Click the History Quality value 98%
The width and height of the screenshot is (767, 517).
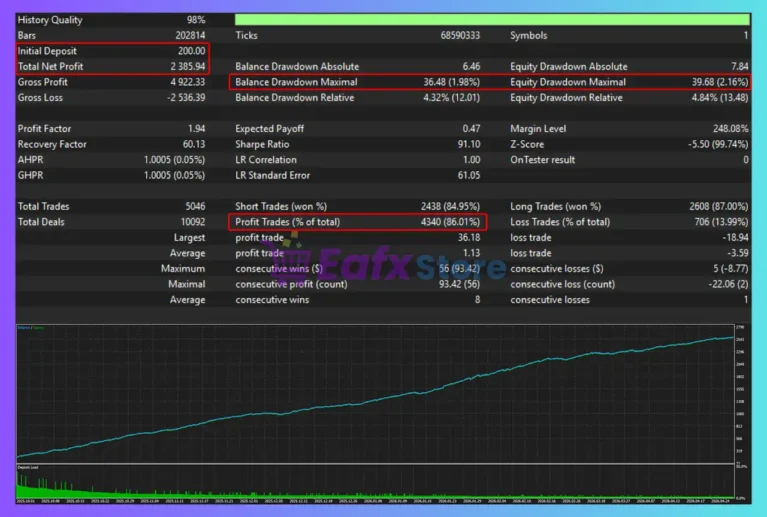coord(196,20)
